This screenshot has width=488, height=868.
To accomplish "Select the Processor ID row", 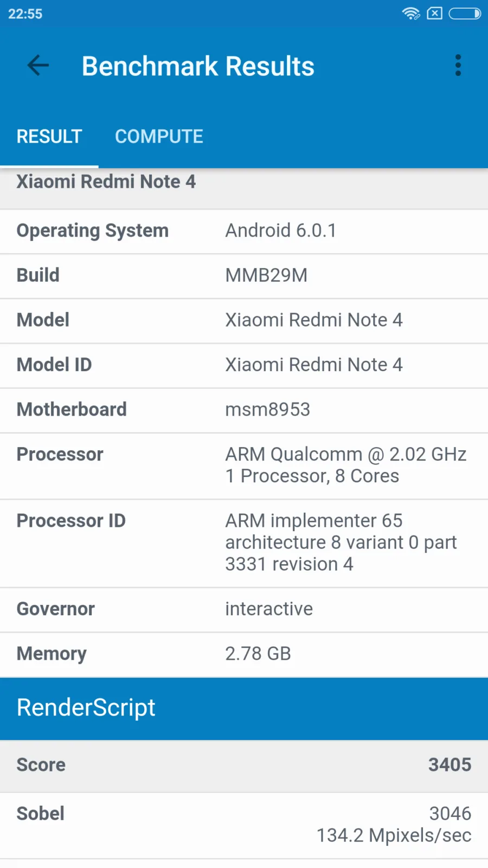I will (244, 544).
